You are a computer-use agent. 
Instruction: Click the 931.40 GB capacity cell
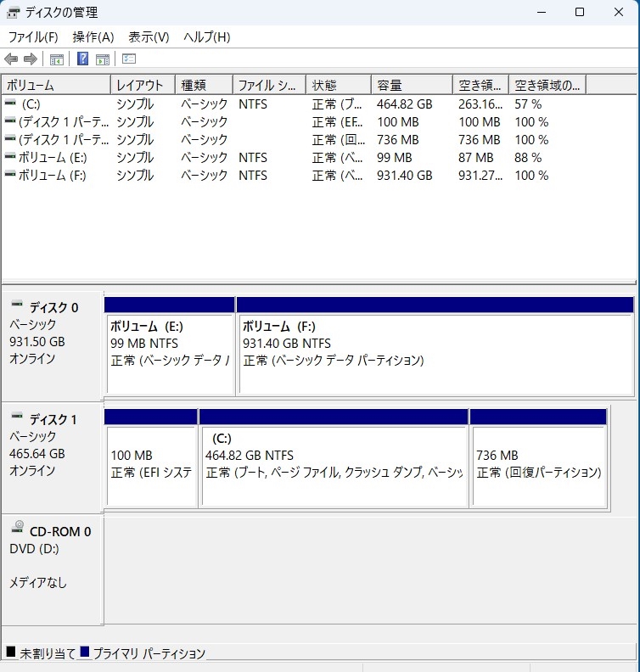click(x=405, y=176)
